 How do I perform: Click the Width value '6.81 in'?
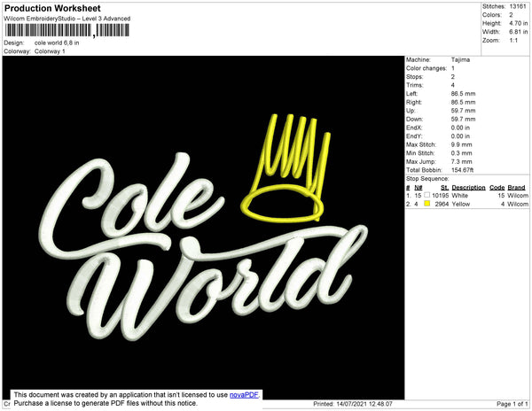pyautogui.click(x=518, y=32)
